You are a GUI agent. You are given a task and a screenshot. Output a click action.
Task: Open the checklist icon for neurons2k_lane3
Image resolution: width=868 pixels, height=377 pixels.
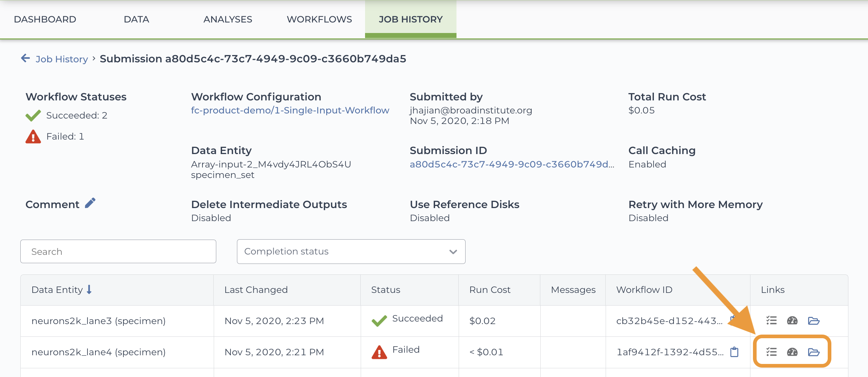pyautogui.click(x=771, y=320)
